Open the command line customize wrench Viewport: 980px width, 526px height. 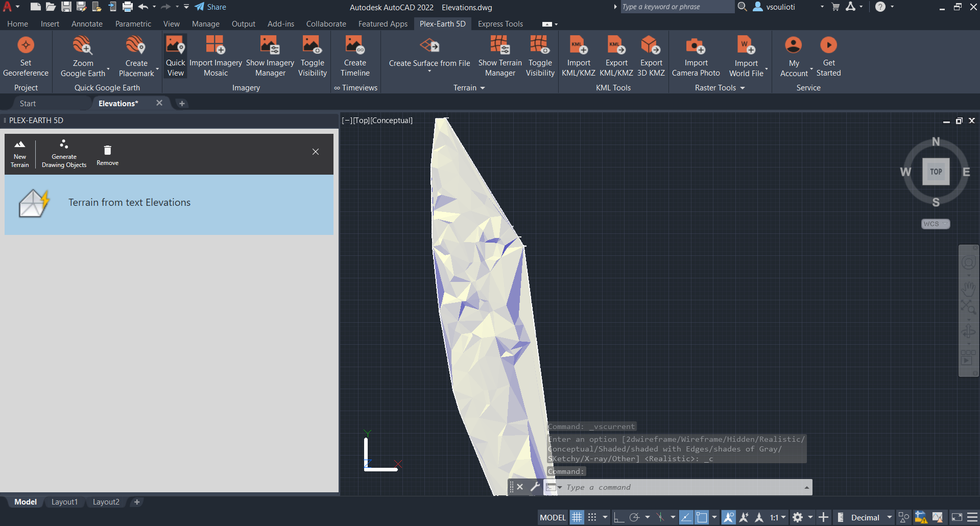535,487
